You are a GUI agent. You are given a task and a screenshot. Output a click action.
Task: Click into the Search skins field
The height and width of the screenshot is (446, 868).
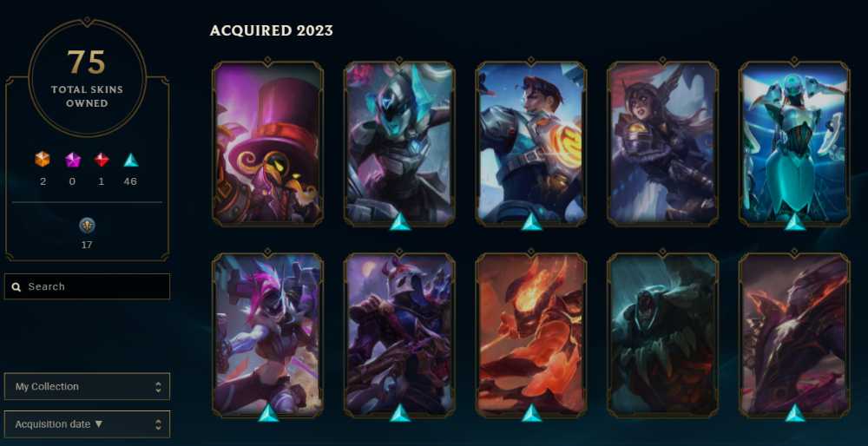(87, 286)
